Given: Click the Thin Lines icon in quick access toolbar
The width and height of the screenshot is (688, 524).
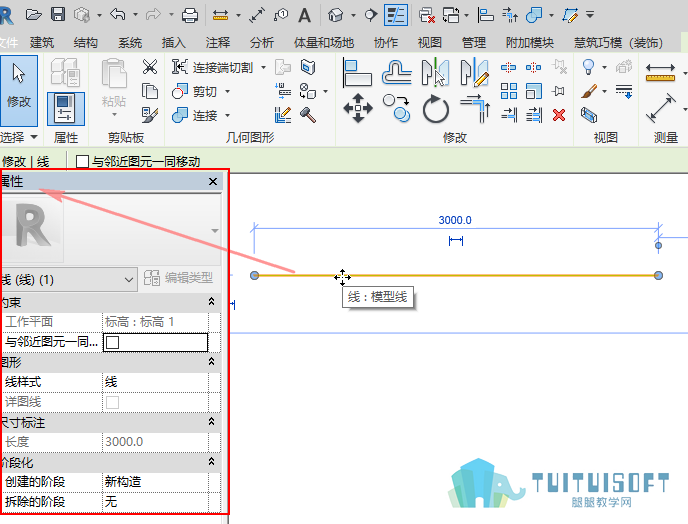Looking at the screenshot, I should [x=396, y=15].
